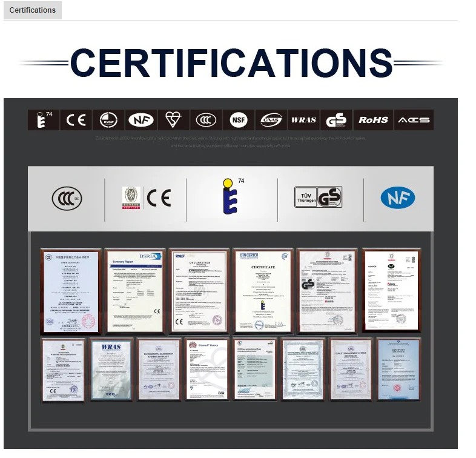This screenshot has height=458, width=476.
Task: Select the NSF circle logo
Action: point(239,120)
